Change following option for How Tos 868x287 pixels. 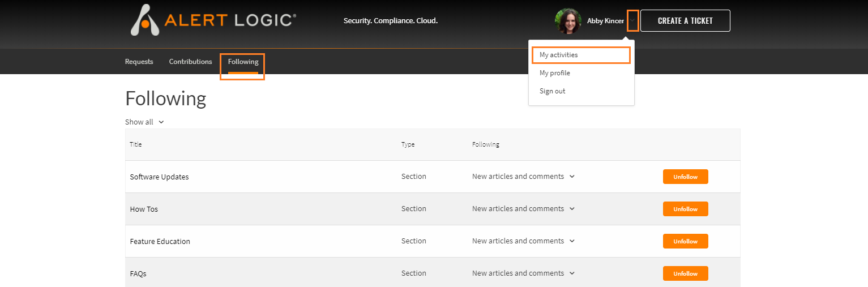point(524,208)
